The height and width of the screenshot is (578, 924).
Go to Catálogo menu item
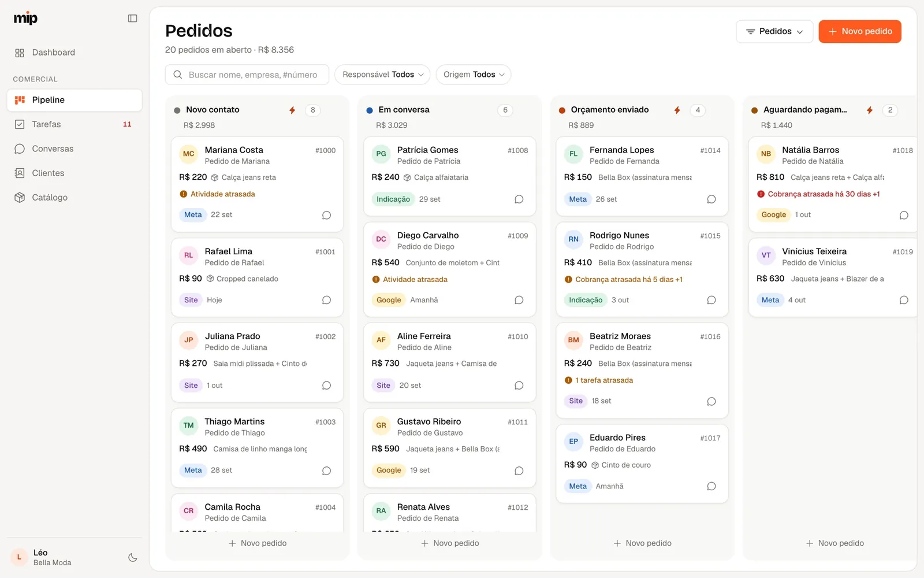coord(74,197)
